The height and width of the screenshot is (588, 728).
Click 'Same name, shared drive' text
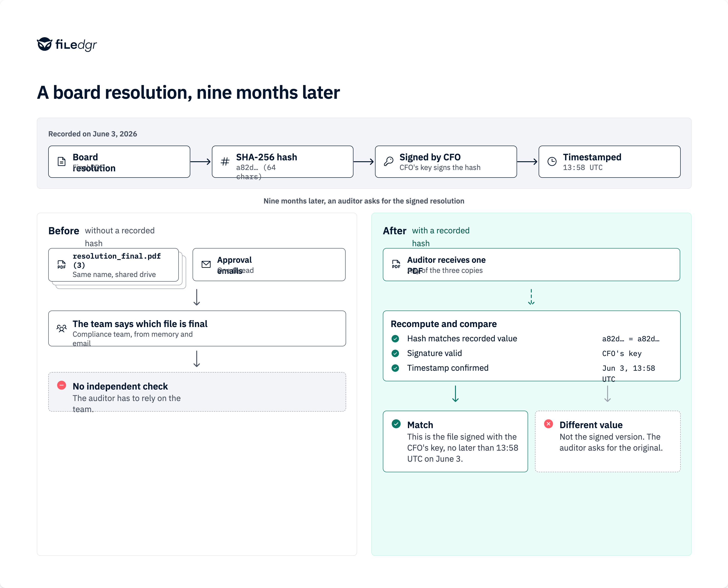pyautogui.click(x=114, y=274)
